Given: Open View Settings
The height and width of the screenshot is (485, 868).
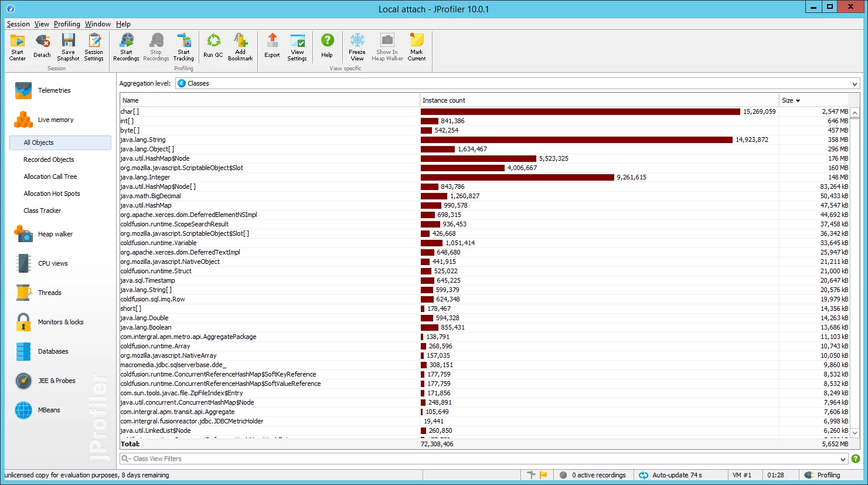Looking at the screenshot, I should [297, 47].
